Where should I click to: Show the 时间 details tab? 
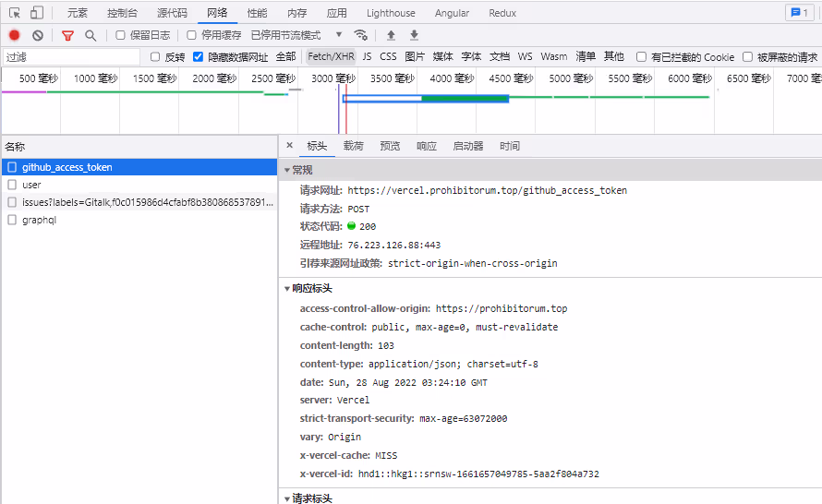[x=510, y=146]
